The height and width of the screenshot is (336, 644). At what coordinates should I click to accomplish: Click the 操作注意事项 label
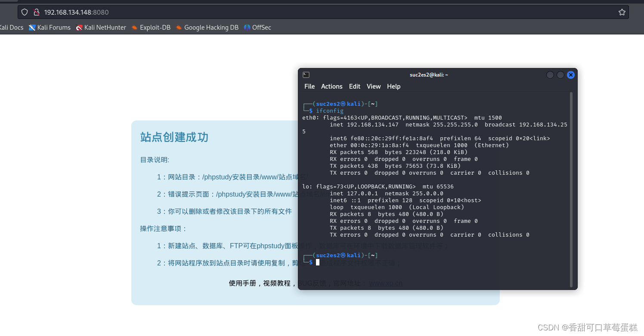(x=164, y=228)
